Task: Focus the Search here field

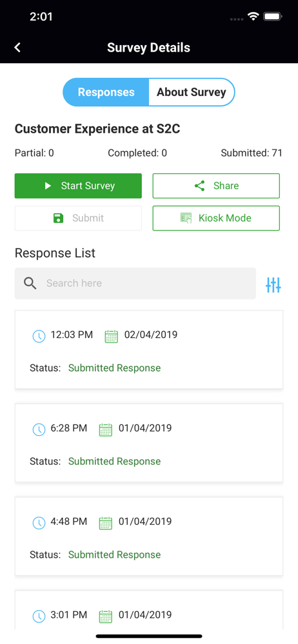Action: click(135, 283)
